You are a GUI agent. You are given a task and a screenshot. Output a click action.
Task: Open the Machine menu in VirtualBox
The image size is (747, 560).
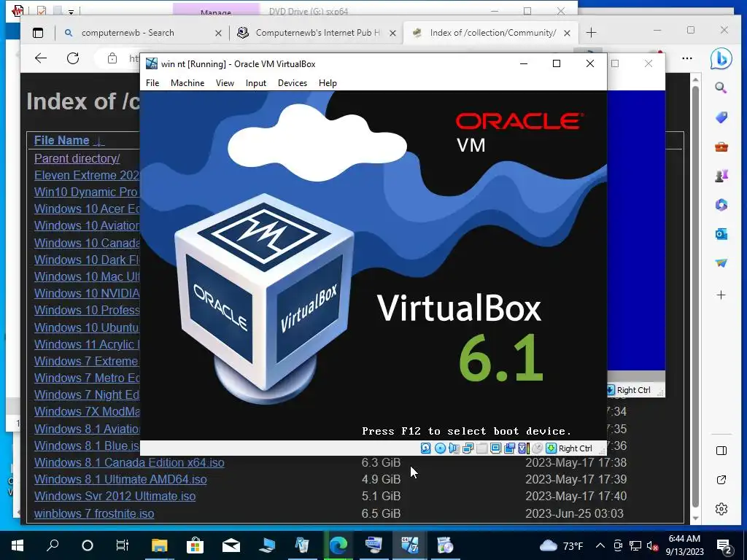click(x=187, y=83)
